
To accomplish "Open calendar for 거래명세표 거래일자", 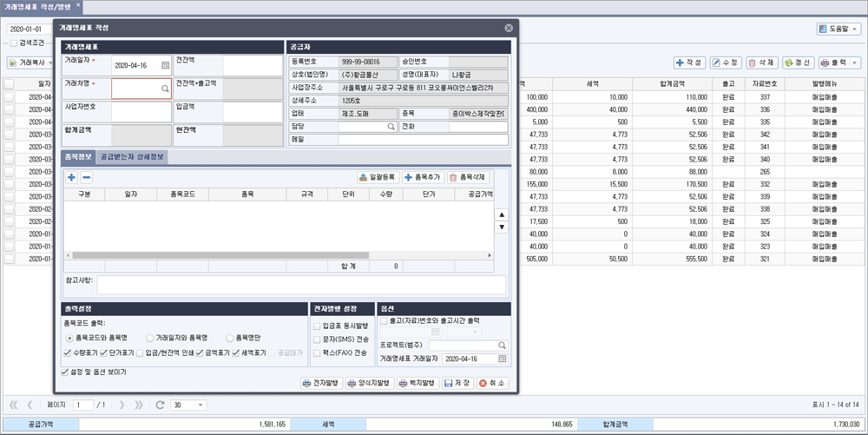I will pos(502,359).
